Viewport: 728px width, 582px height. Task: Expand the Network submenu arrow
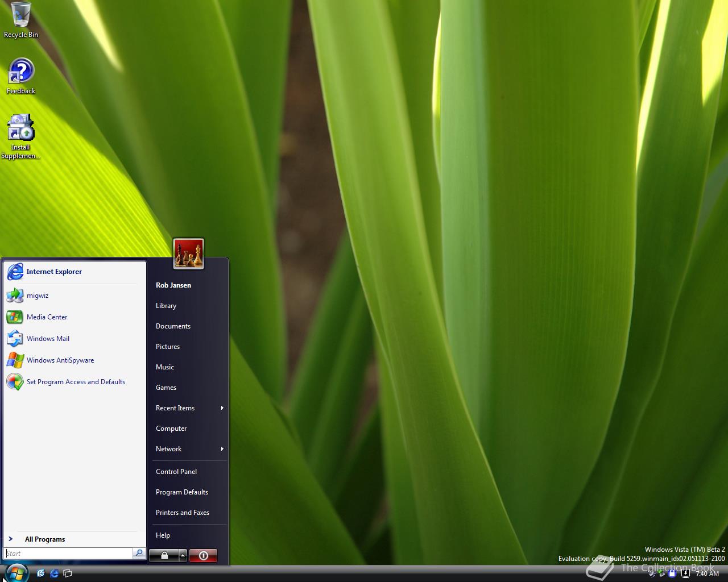click(x=222, y=449)
